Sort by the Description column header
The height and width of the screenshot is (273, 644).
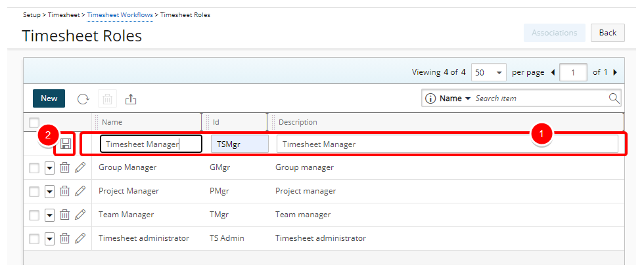[298, 122]
